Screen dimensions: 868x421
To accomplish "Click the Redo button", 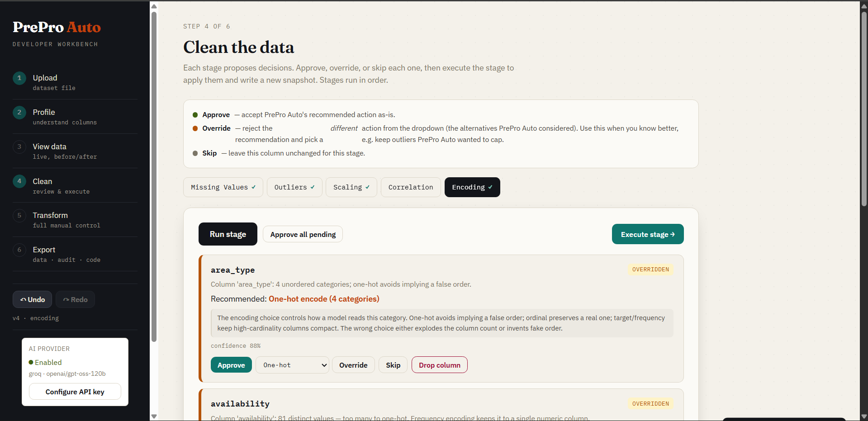I will [x=75, y=299].
